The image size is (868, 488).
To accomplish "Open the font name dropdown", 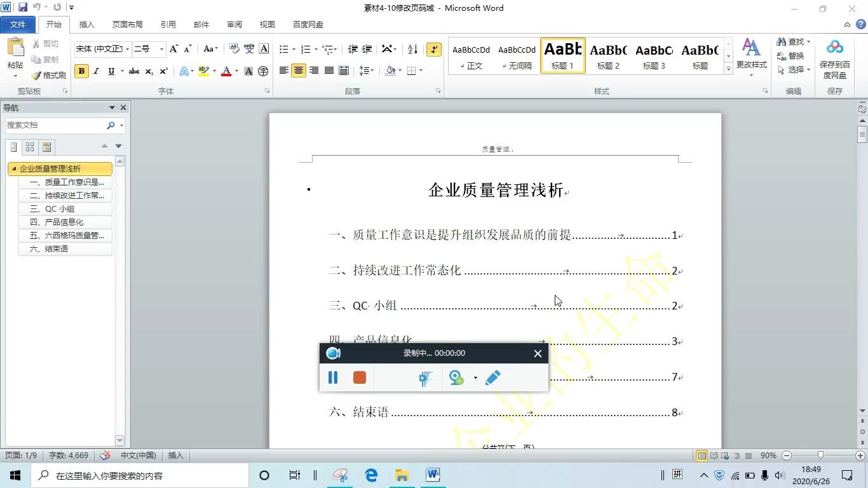I will point(127,49).
